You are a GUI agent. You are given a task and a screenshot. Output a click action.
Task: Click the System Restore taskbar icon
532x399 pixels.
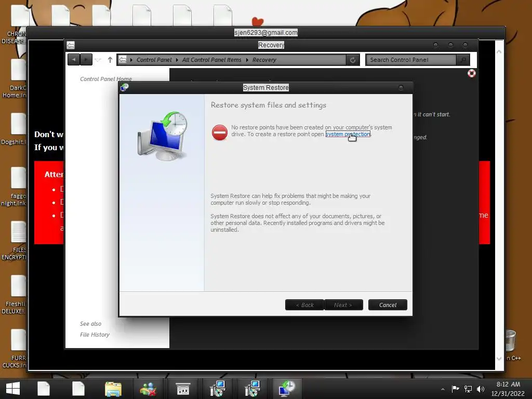point(287,389)
